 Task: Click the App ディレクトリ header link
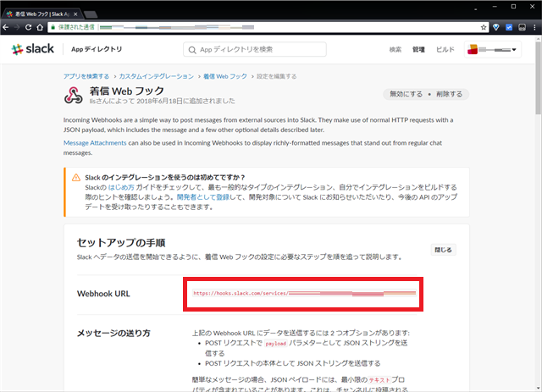click(97, 49)
